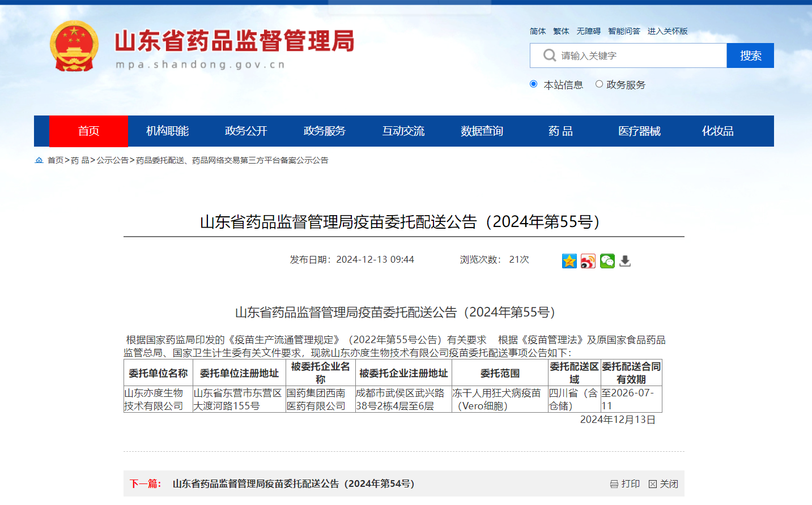Select the 本站信息 radio button

coord(533,84)
